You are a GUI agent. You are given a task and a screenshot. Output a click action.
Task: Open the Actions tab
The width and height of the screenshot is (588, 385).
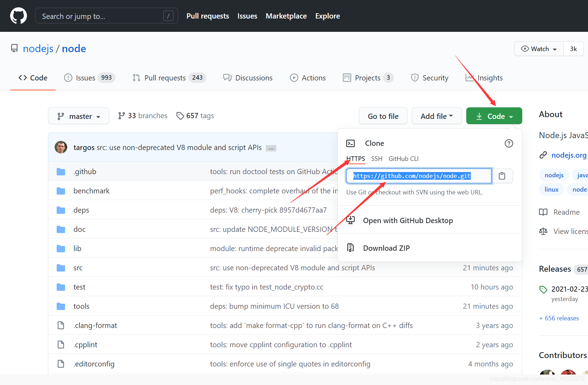tap(308, 78)
